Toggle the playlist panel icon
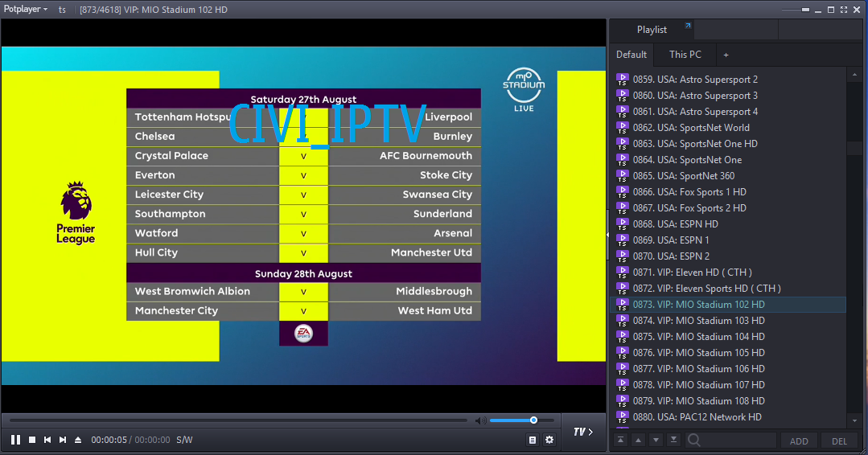Viewport: 868px width, 455px height. point(533,440)
